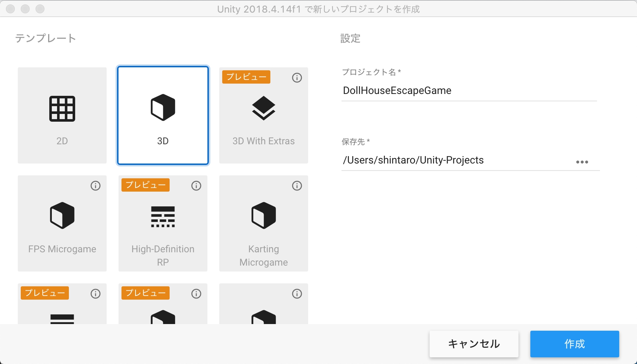Viewport: 637px width, 364px height.
Task: Pick the FPS Microgame template
Action: [x=62, y=223]
